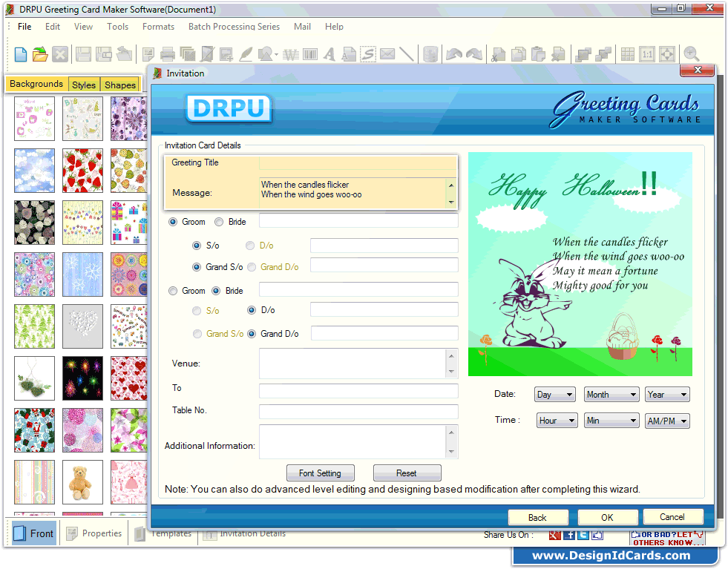The height and width of the screenshot is (569, 728).
Task: Click the Copy icon in the toolbar
Action: pos(518,54)
